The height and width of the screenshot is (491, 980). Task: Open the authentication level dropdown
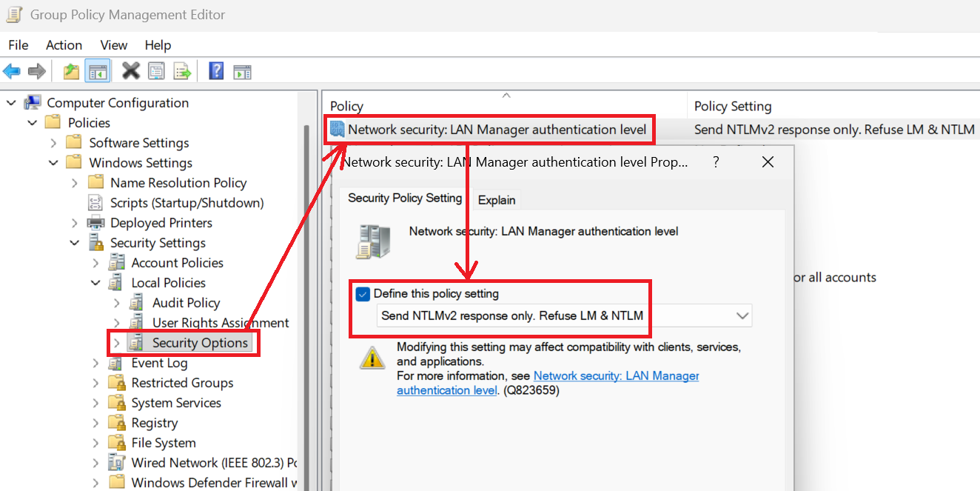click(x=742, y=315)
